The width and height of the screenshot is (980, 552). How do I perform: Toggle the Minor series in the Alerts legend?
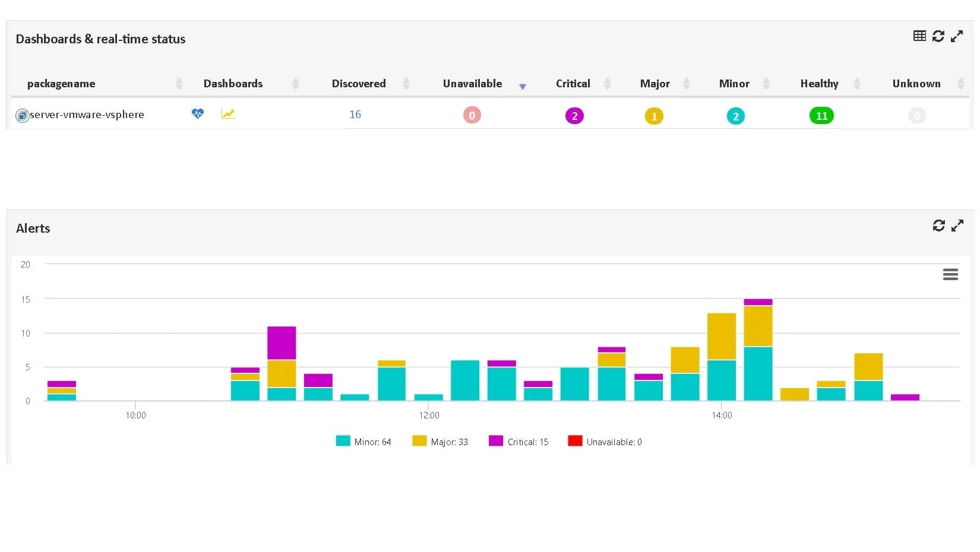pos(372,442)
